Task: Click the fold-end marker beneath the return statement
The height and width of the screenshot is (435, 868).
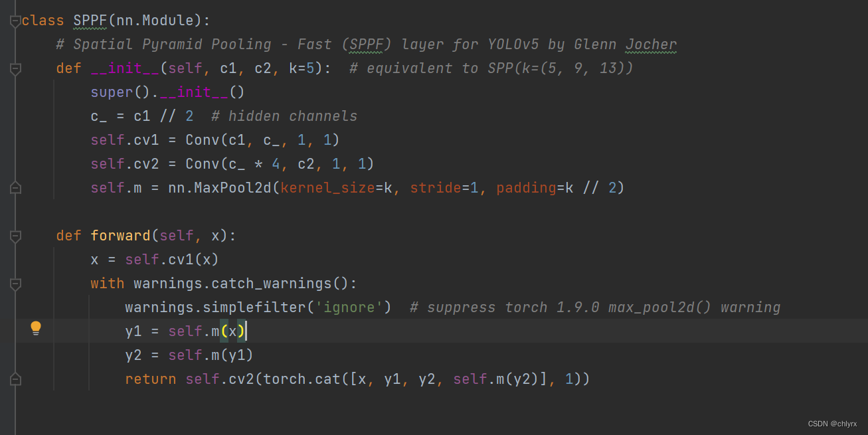Action: pos(15,379)
